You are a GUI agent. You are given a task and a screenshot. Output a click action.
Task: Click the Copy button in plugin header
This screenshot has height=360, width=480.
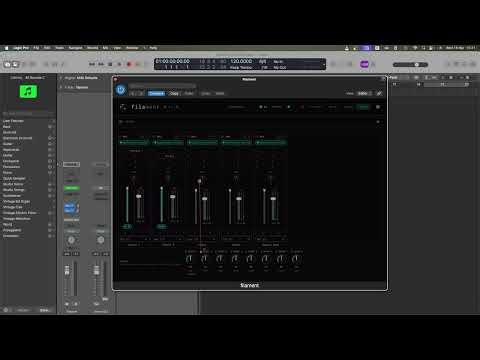pos(174,94)
